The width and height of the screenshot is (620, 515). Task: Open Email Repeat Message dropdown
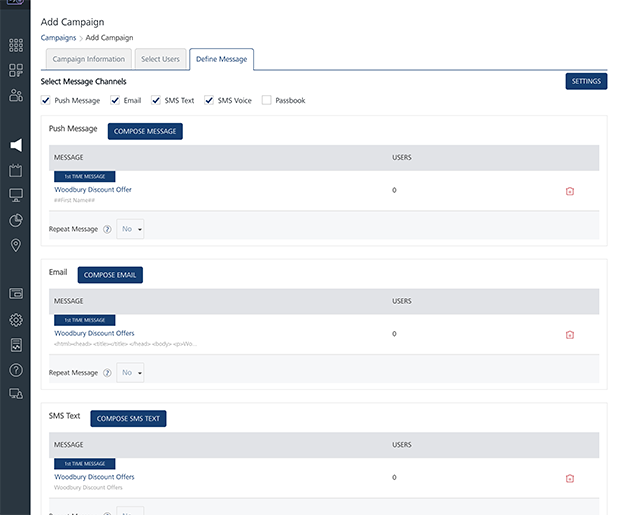point(131,373)
